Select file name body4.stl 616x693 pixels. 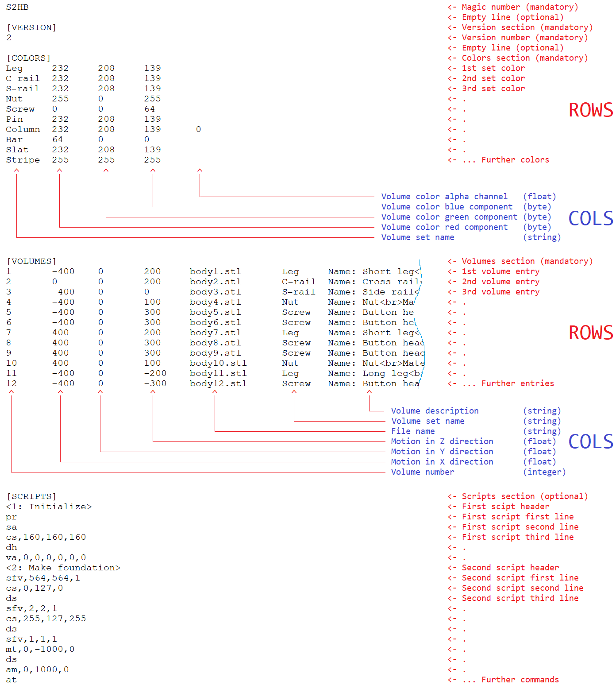216,302
